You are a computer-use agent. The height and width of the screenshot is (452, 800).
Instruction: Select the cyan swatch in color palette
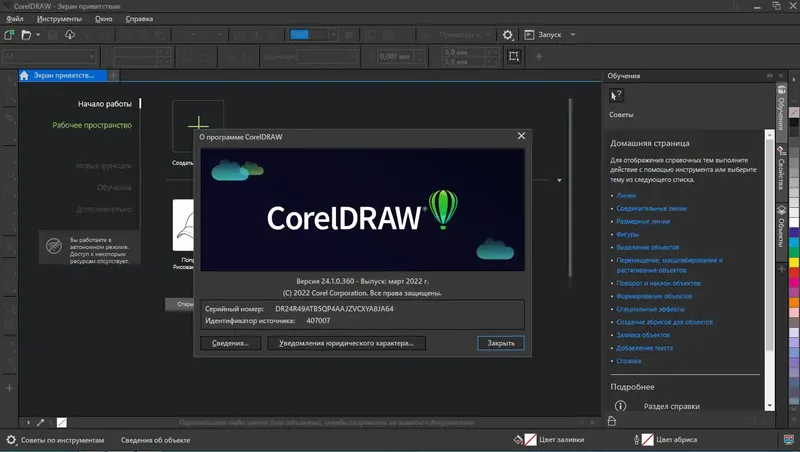click(794, 242)
